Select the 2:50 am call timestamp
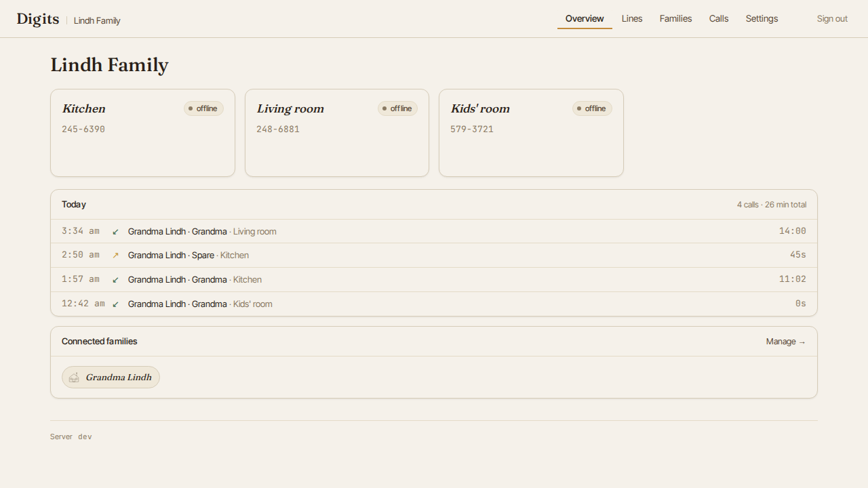 click(x=81, y=255)
